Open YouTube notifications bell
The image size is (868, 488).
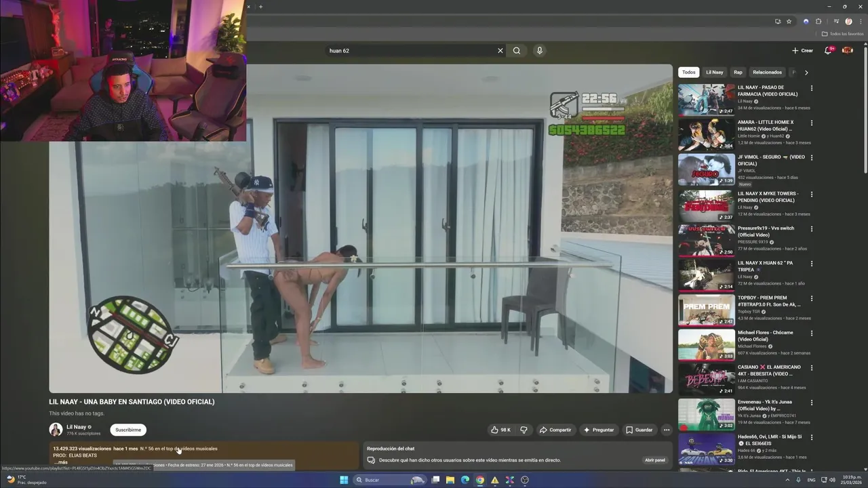coord(828,50)
